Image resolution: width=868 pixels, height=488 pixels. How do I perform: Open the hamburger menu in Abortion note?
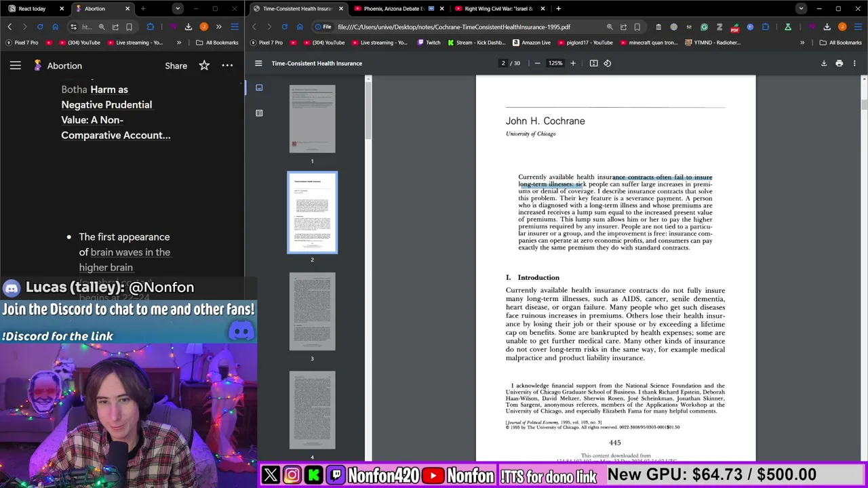coord(15,66)
